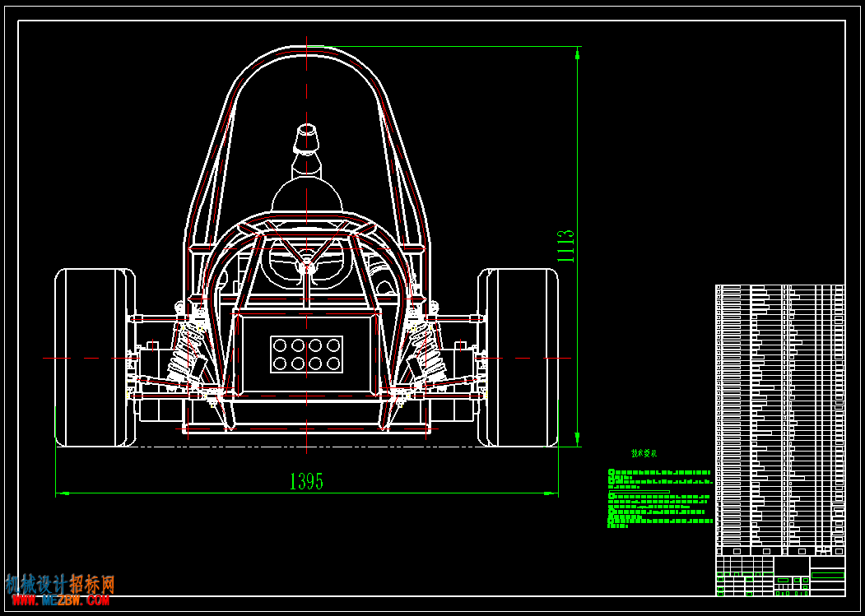Click the 机械设计招标网 watermark logo

(60, 584)
